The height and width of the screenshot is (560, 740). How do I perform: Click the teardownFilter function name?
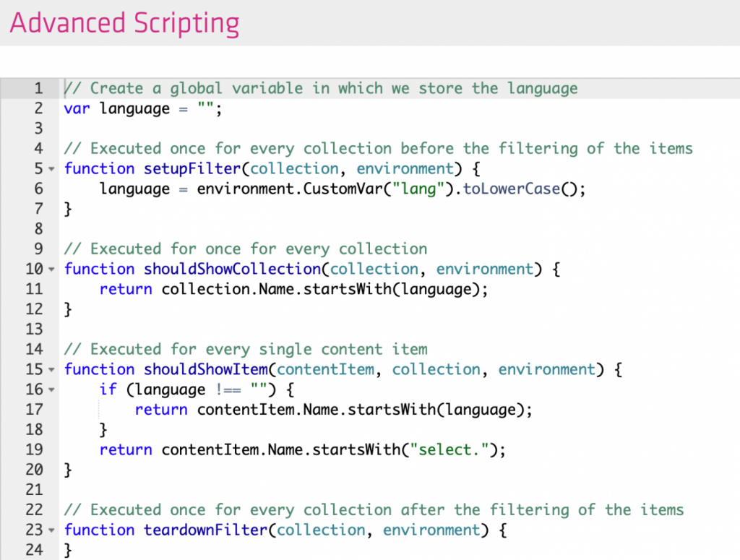206,530
